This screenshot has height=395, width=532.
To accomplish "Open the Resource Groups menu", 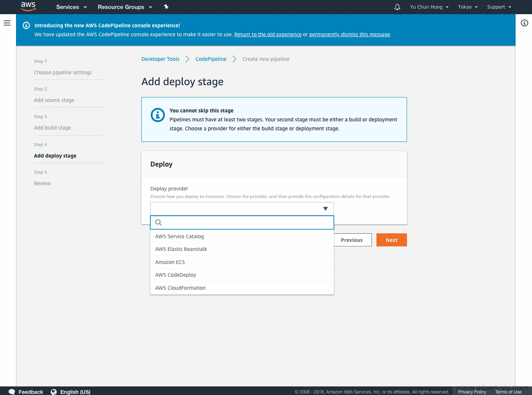I will tap(125, 7).
